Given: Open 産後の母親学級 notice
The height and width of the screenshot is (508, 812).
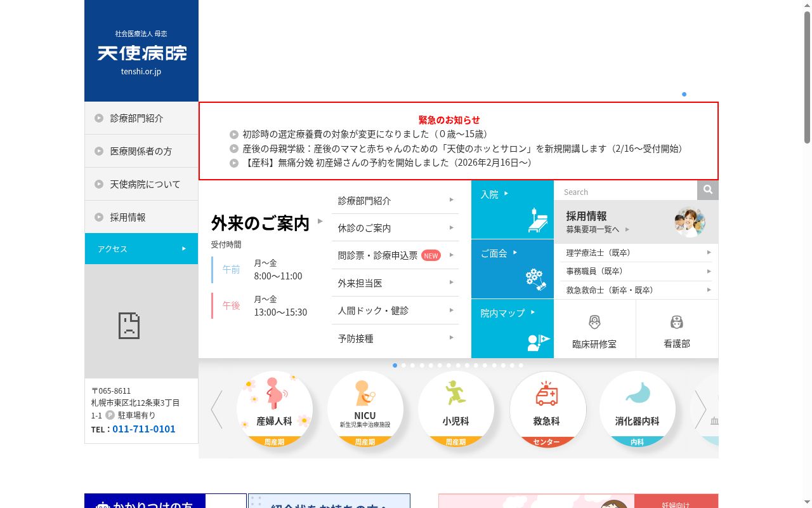Looking at the screenshot, I should coord(464,149).
